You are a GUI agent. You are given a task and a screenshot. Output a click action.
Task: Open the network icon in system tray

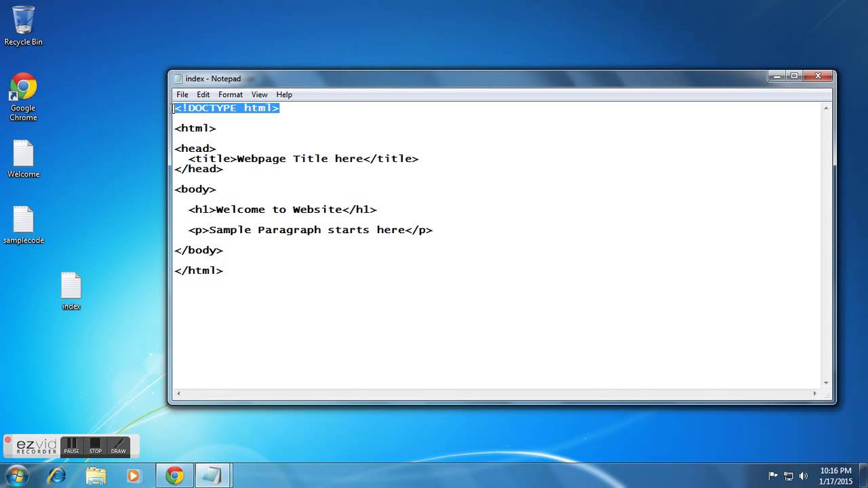pos(789,476)
